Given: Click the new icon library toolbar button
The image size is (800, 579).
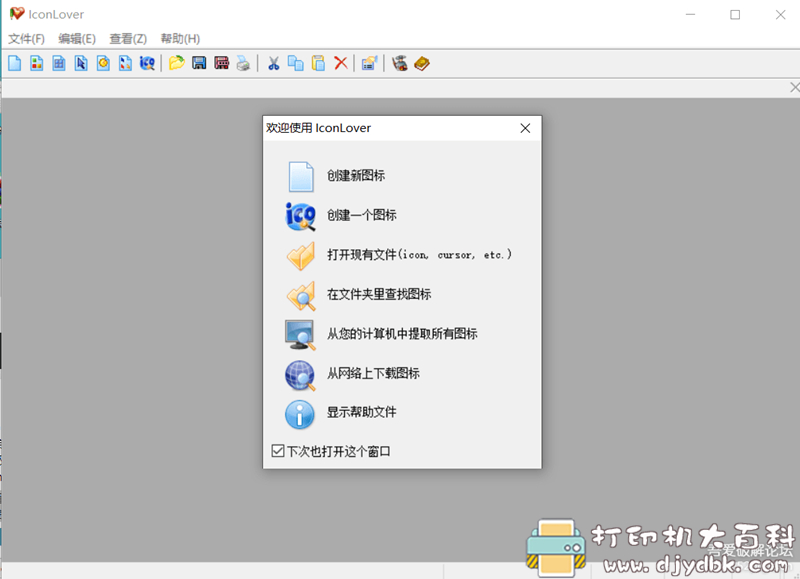Looking at the screenshot, I should pos(37,63).
